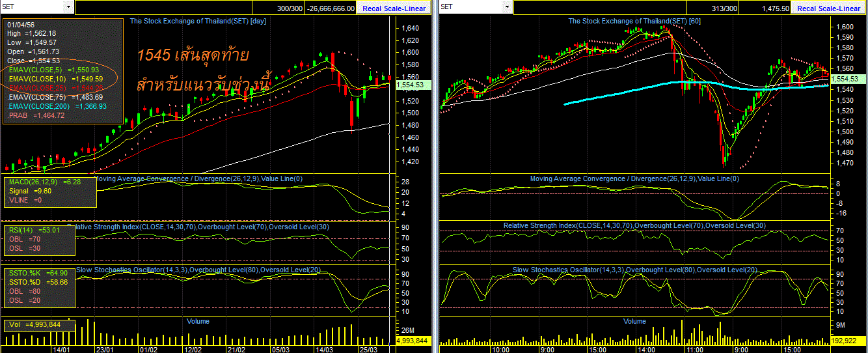The width and height of the screenshot is (868, 353).
Task: Click the Low =1,549.57 value in the data box
Action: (x=32, y=42)
